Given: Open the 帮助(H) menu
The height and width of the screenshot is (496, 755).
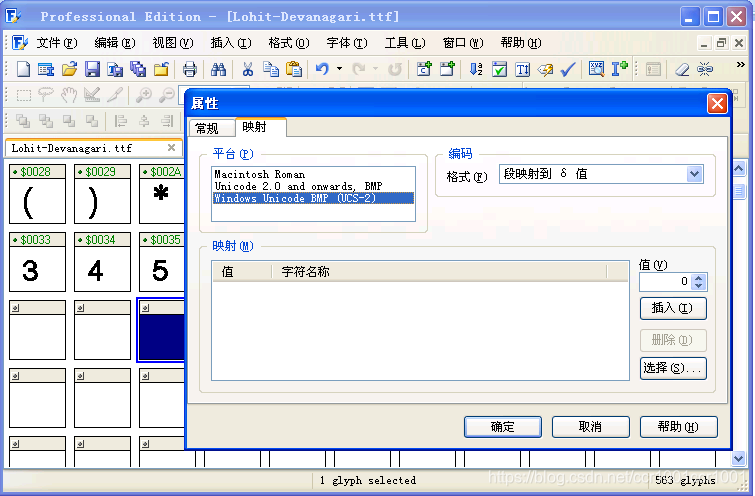Looking at the screenshot, I should (x=521, y=43).
